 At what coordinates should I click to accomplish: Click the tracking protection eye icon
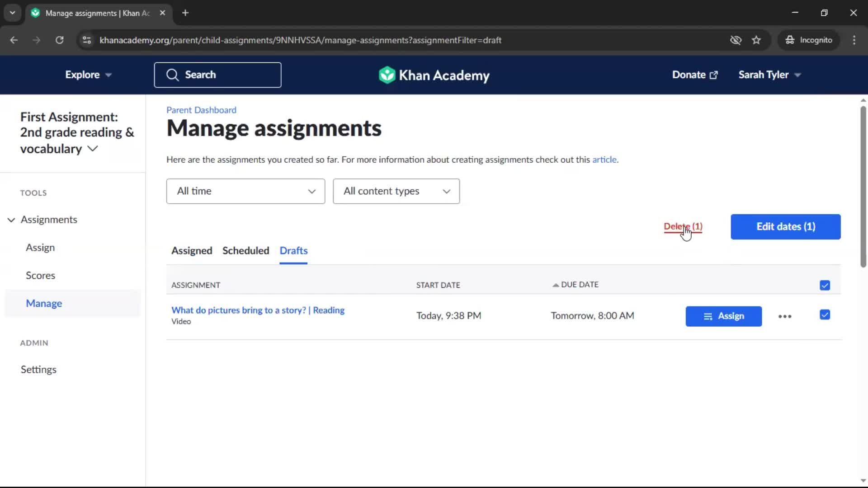[x=736, y=40]
